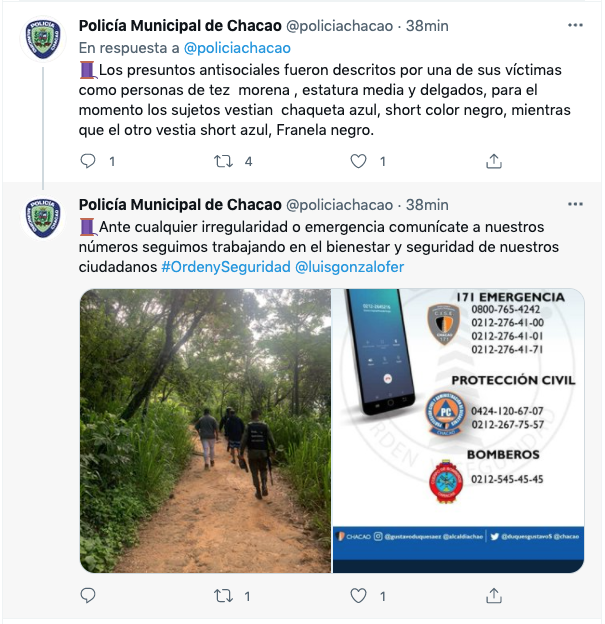Click the #OrdenySeguridad hashtag
The width and height of the screenshot is (605, 624).
pyautogui.click(x=225, y=268)
